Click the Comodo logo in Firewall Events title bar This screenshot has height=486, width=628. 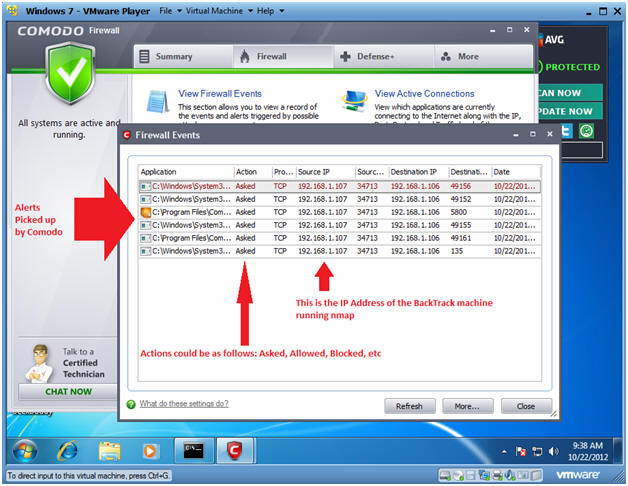tap(127, 135)
